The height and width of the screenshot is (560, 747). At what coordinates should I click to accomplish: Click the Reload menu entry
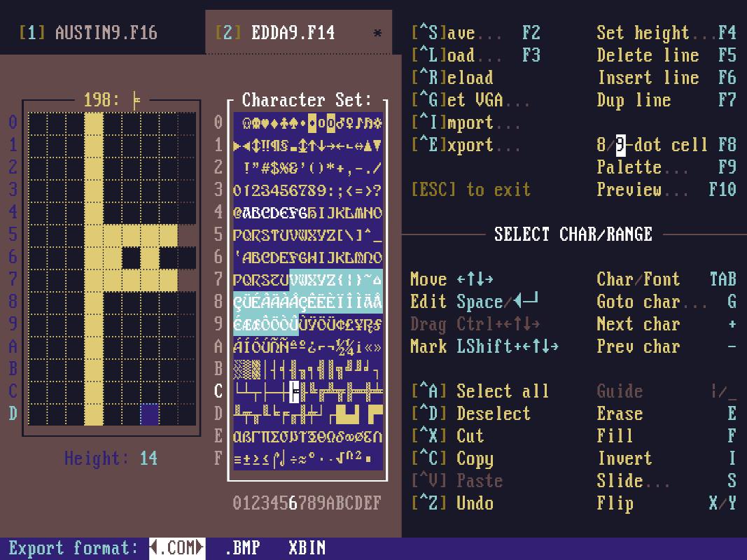pos(452,77)
